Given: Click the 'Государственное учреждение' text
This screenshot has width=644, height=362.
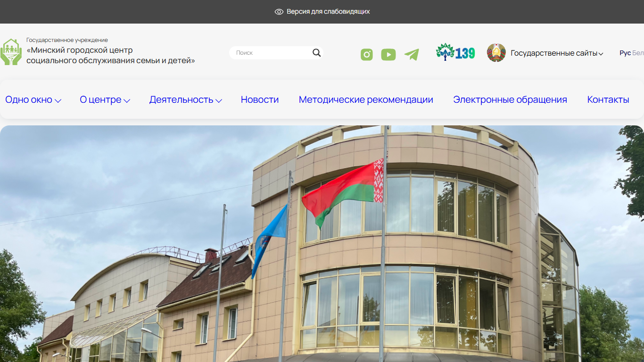Looking at the screenshot, I should click(x=67, y=40).
